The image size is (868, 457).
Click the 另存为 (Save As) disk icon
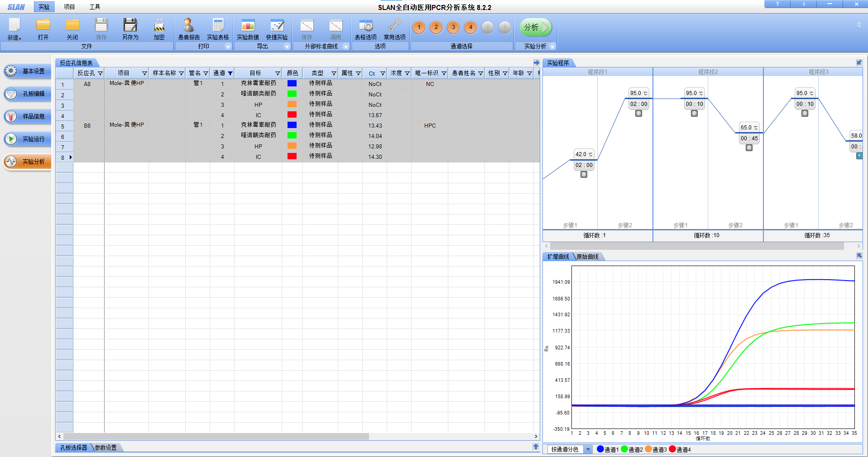(x=130, y=26)
